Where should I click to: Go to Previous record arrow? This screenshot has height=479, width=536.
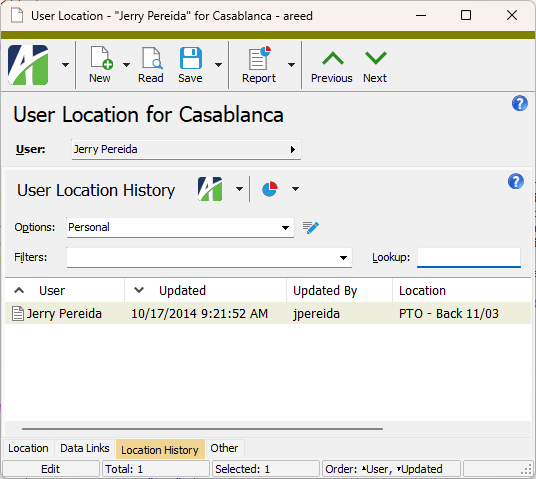point(333,58)
